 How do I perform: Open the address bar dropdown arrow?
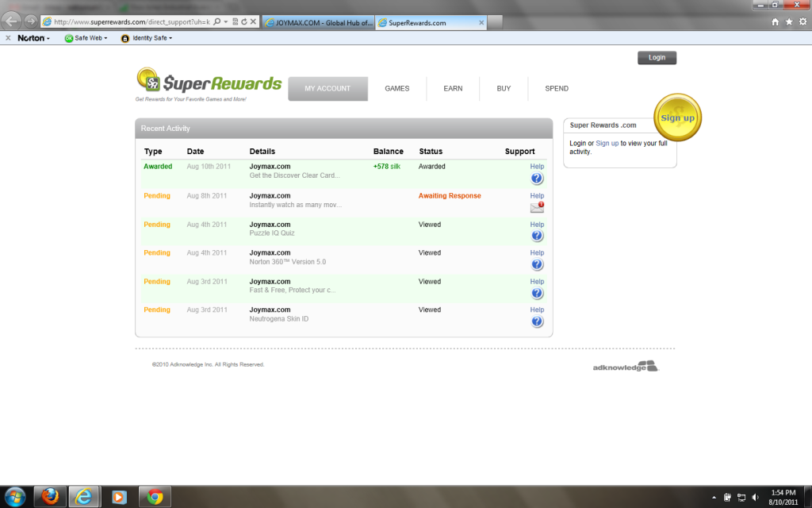point(226,21)
